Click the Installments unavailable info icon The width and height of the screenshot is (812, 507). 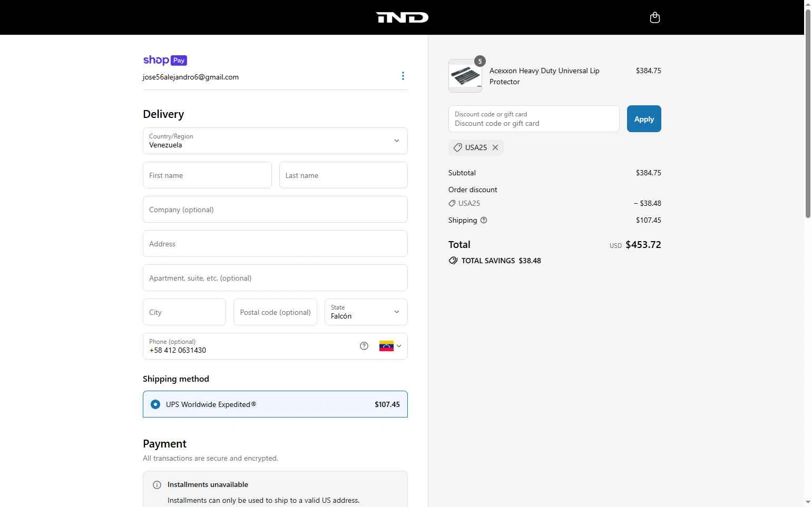[157, 485]
